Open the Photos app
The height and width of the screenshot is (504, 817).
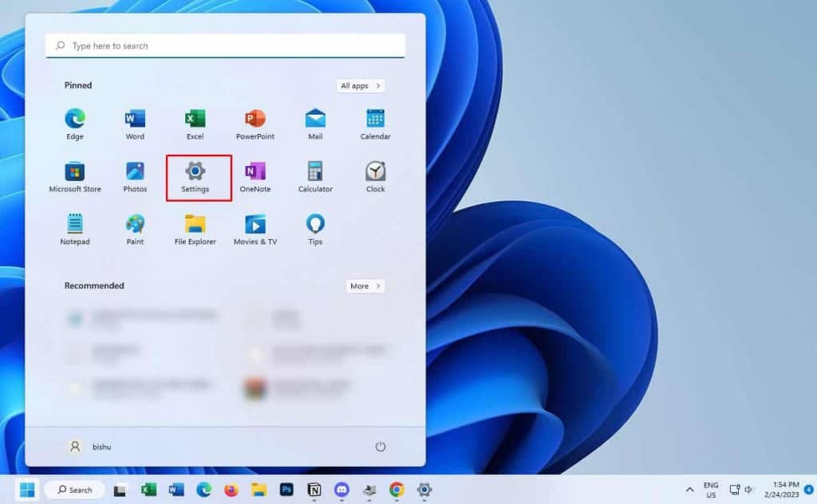(x=134, y=172)
